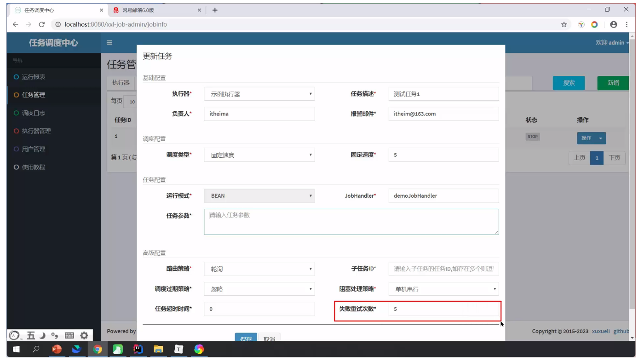Click the 保存 button
The height and width of the screenshot is (362, 644).
pyautogui.click(x=246, y=337)
